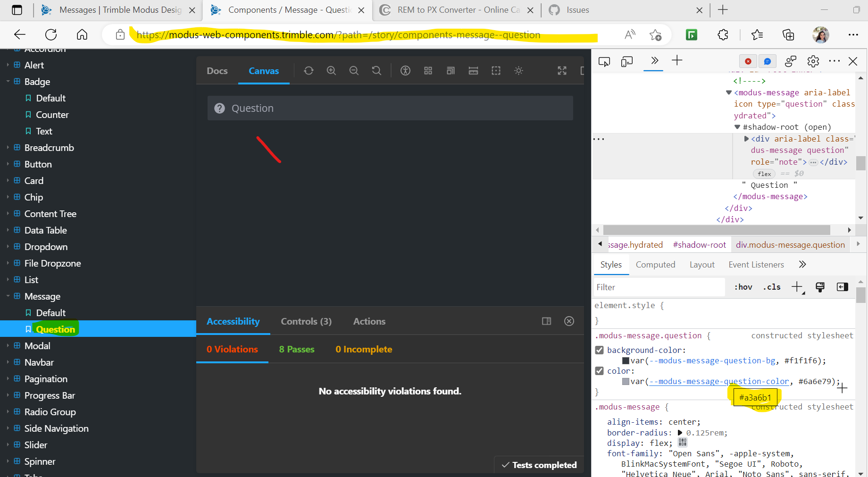The height and width of the screenshot is (477, 868).
Task: View the 8 Passes accessibility results
Action: click(296, 349)
